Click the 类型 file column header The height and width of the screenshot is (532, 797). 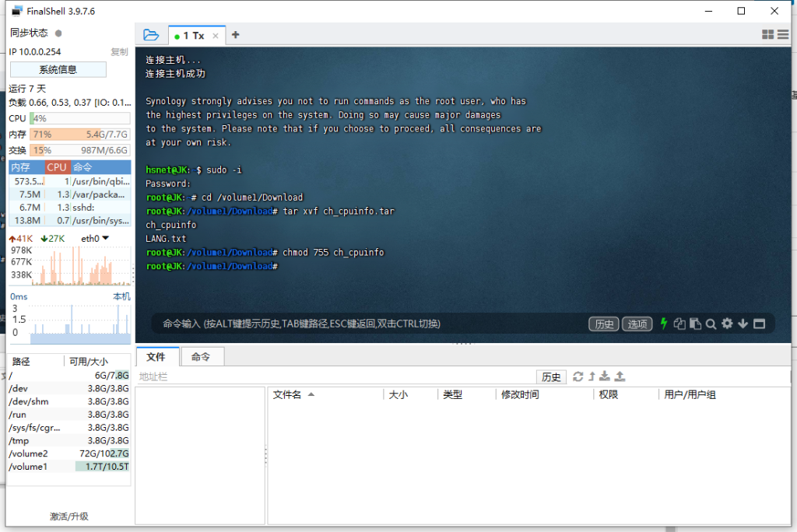(x=466, y=394)
